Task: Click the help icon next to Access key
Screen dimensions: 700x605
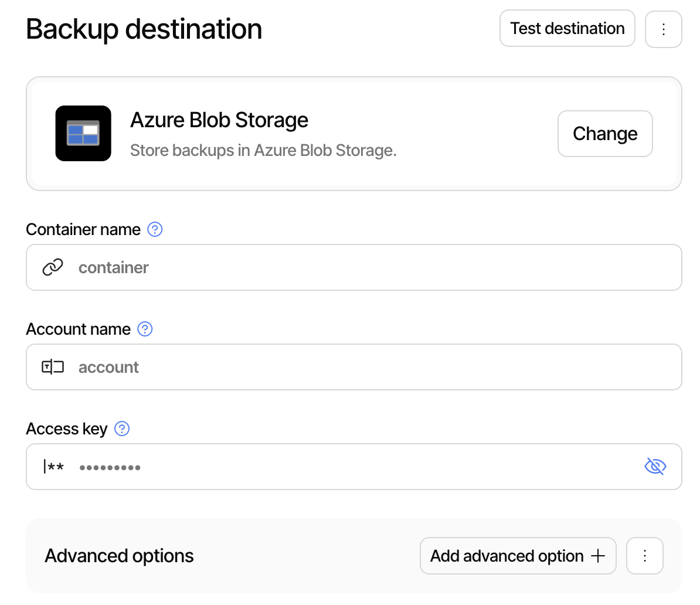Action: (x=122, y=429)
